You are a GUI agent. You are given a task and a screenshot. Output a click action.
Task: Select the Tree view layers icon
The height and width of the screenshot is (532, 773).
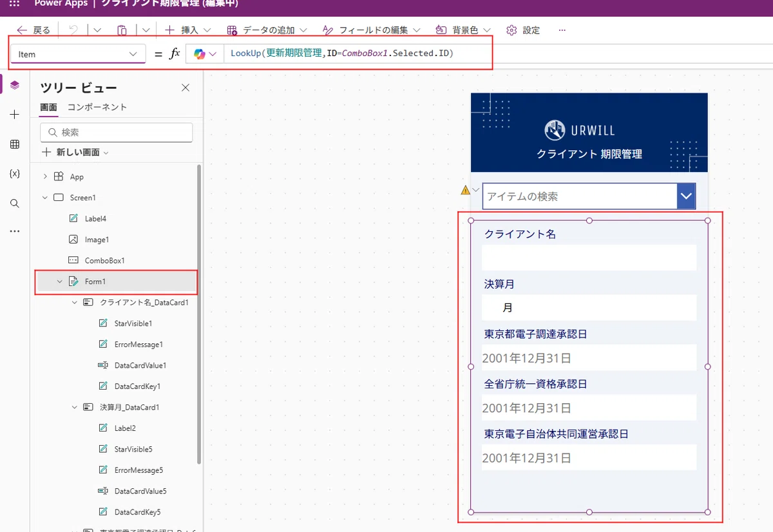click(x=15, y=85)
